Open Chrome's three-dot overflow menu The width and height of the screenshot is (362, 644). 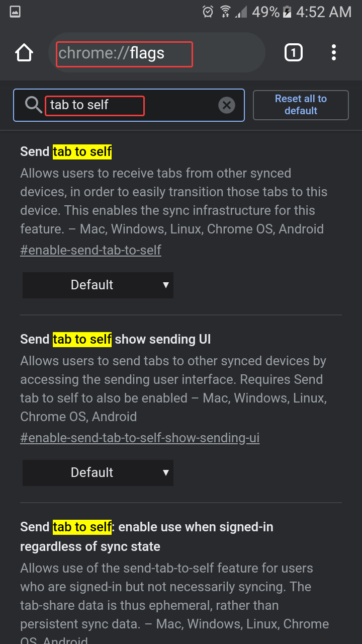(333, 53)
